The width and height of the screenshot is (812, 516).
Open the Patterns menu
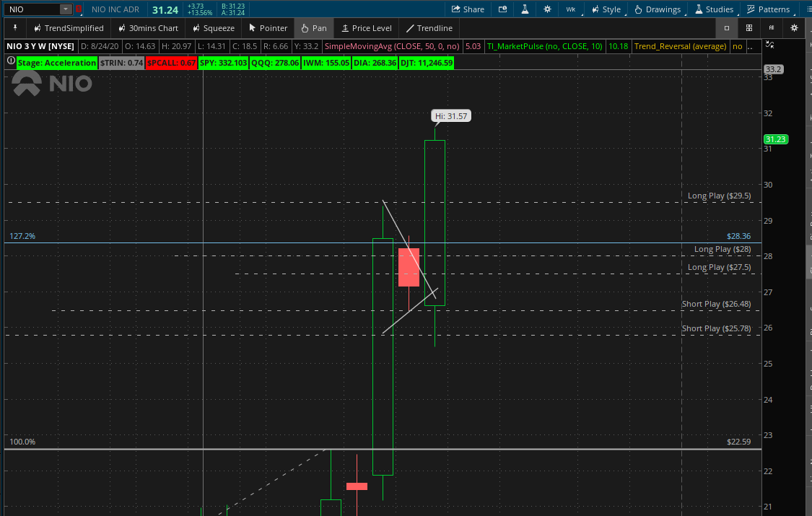pyautogui.click(x=768, y=9)
